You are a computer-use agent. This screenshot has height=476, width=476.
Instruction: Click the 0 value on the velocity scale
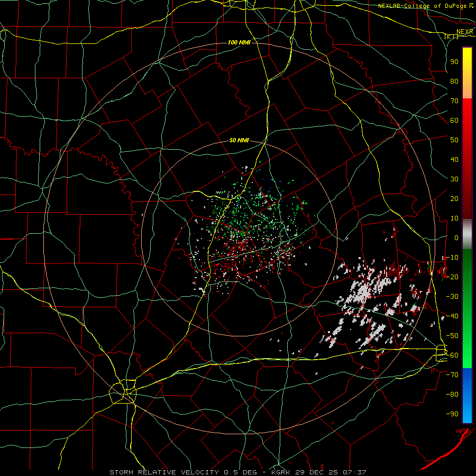[x=456, y=238]
